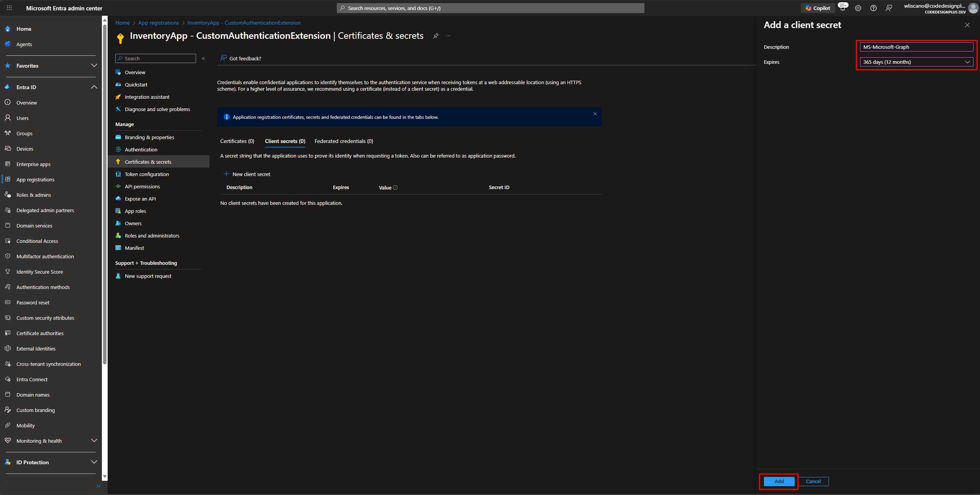
Task: Click the global search resources box
Action: 490,8
